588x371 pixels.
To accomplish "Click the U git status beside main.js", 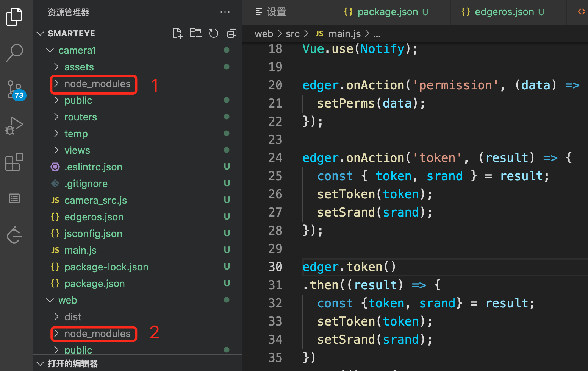I will (227, 250).
